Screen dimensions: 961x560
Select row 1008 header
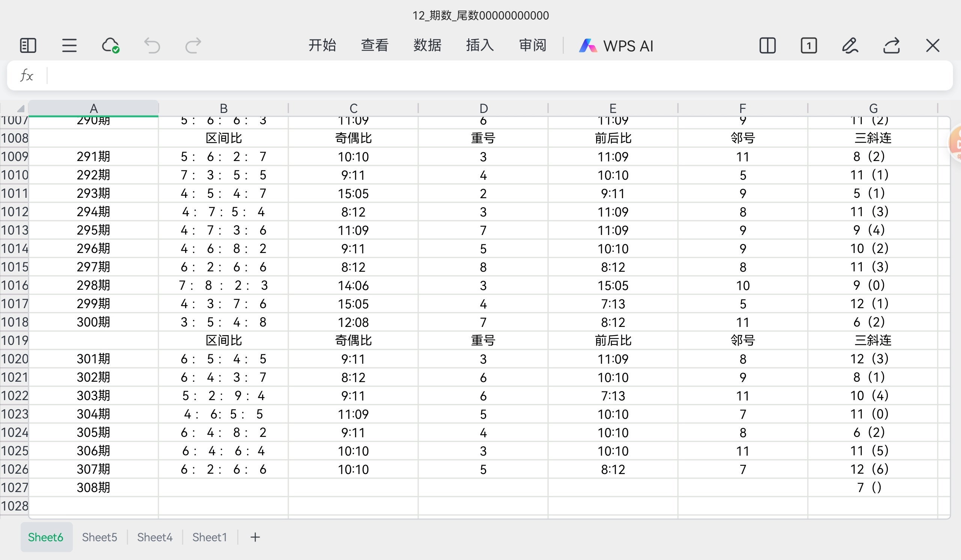tap(15, 138)
